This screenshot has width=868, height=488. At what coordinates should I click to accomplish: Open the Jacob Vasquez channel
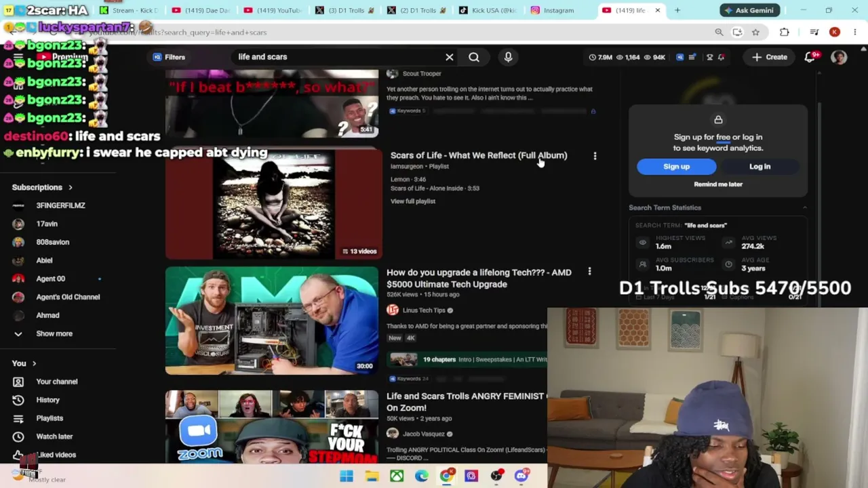point(423,434)
